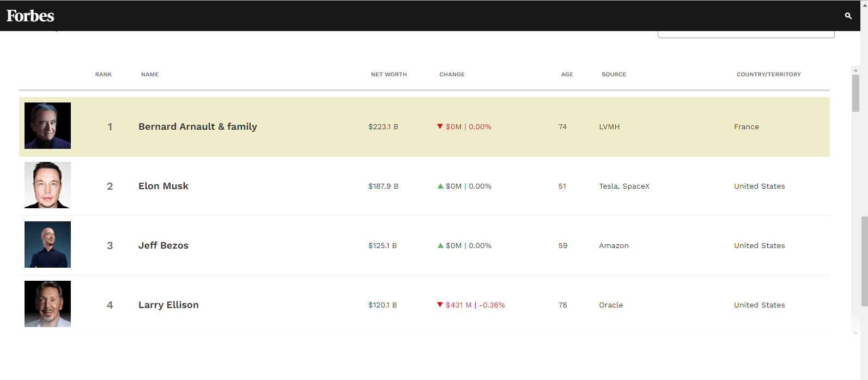Click the Forbes logo
Viewport: 868px width, 380px height.
31,16
